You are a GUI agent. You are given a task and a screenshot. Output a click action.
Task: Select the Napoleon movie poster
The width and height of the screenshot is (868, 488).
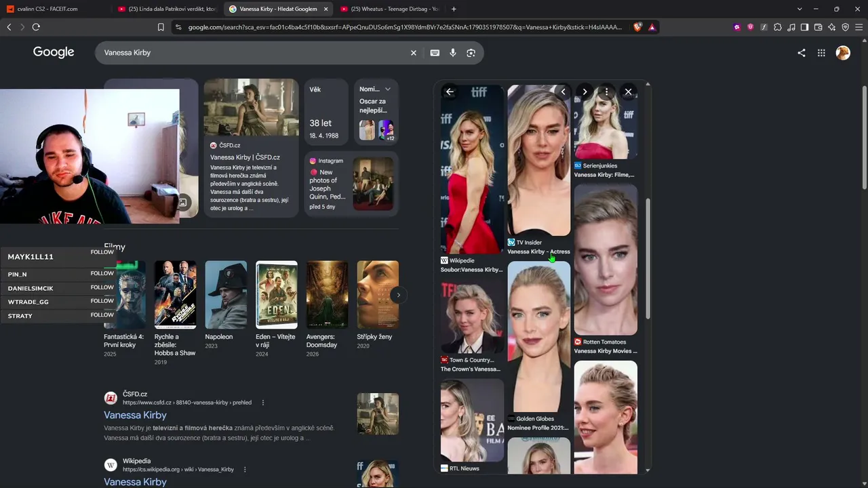(226, 295)
